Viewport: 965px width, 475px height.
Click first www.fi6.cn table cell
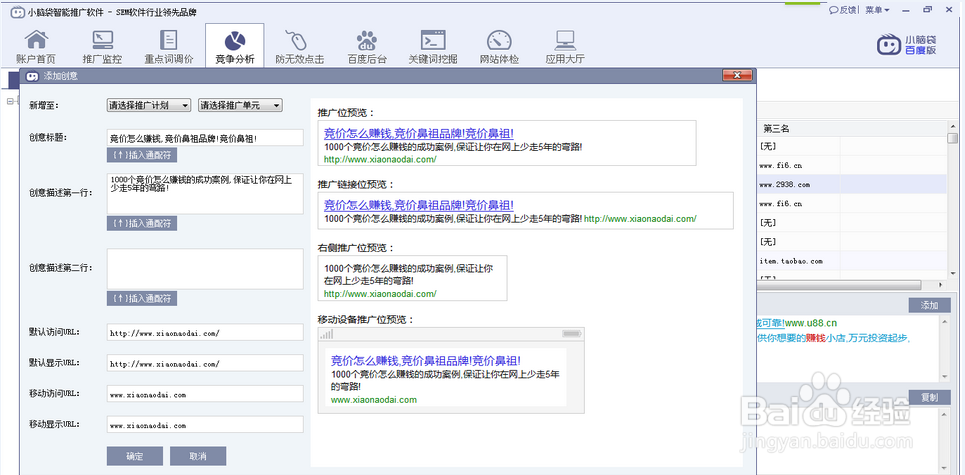click(799, 166)
